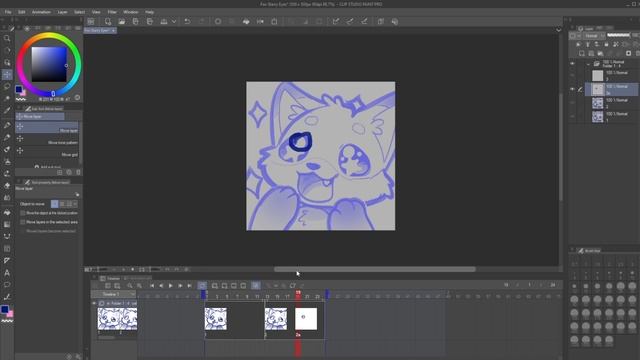This screenshot has height=360, width=640.
Task: Go to the last frame of timeline
Action: (x=189, y=286)
